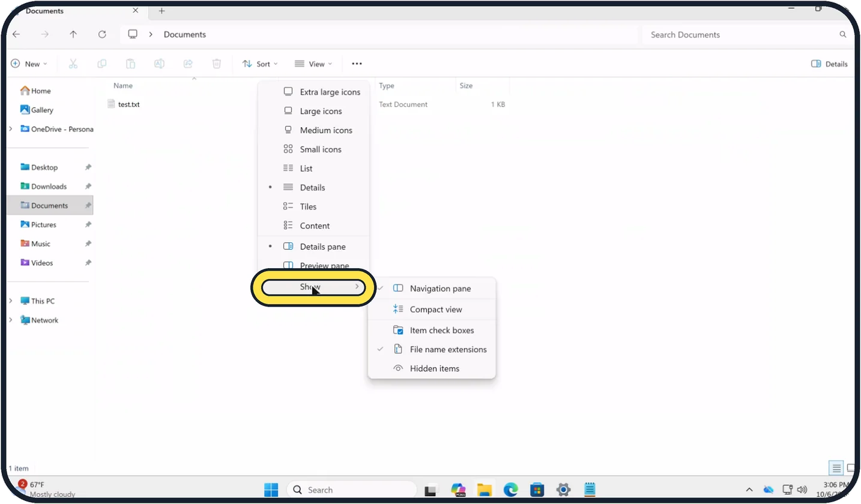The width and height of the screenshot is (861, 504).
Task: Click the Copy icon in toolbar
Action: click(102, 64)
